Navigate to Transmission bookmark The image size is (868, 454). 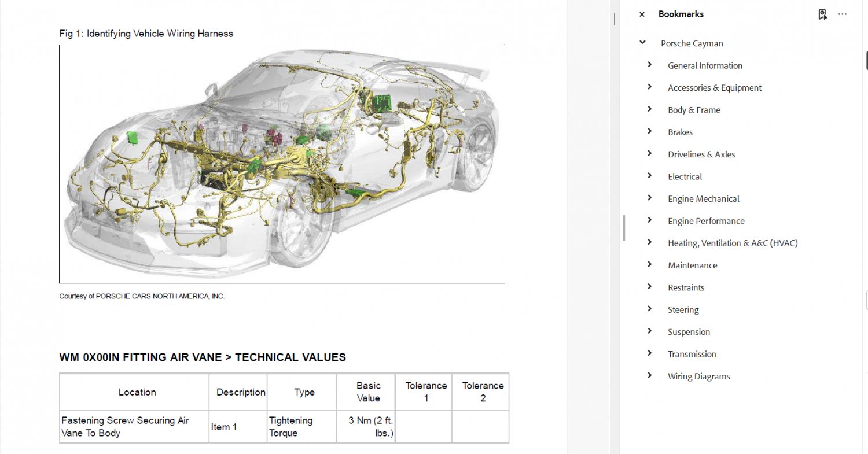[692, 354]
